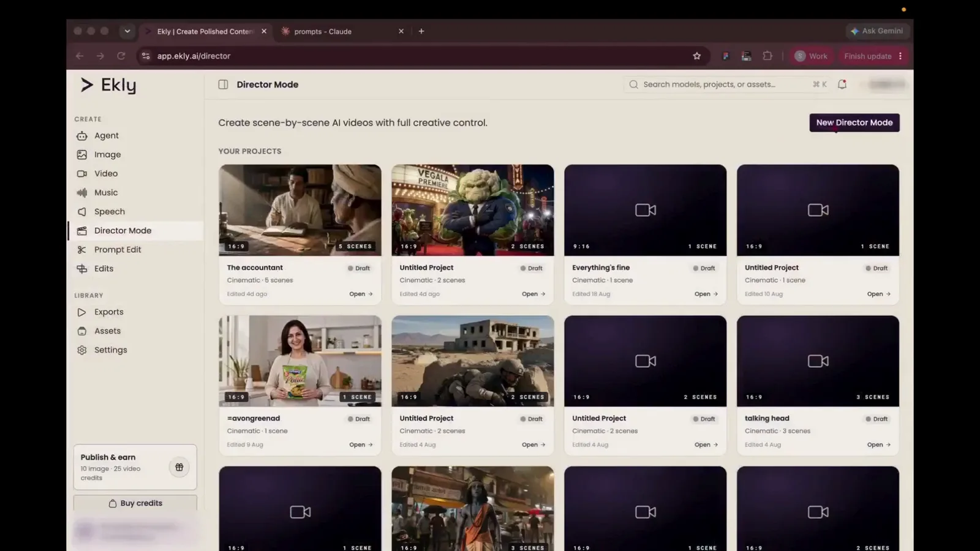Click the 'Edited 18 Aug' text
The image size is (980, 551).
[x=591, y=294]
